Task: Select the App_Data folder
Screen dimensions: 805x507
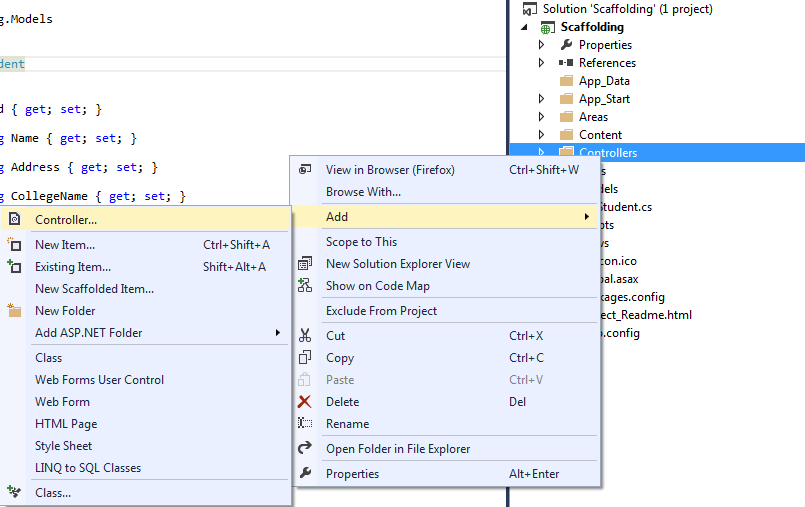Action: coord(604,81)
